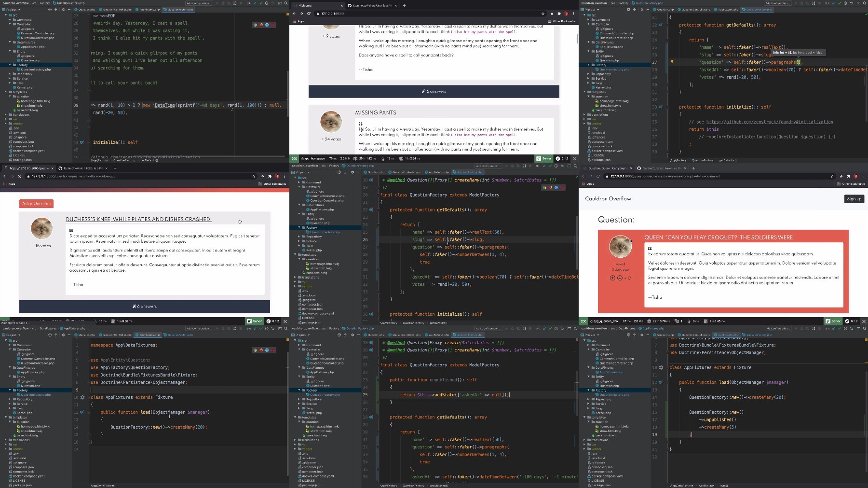Viewport: 868px width, 488px height.
Task: Open Add Configuration dropdown in 'weird day' IDE
Action: click(199, 3)
